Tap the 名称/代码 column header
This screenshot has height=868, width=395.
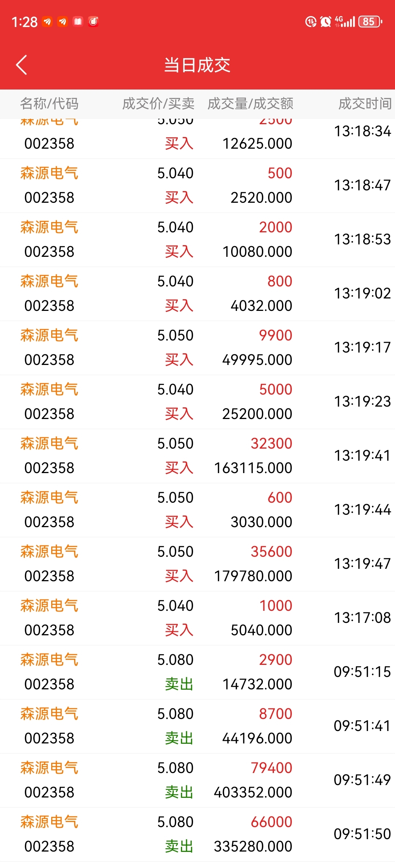click(49, 104)
